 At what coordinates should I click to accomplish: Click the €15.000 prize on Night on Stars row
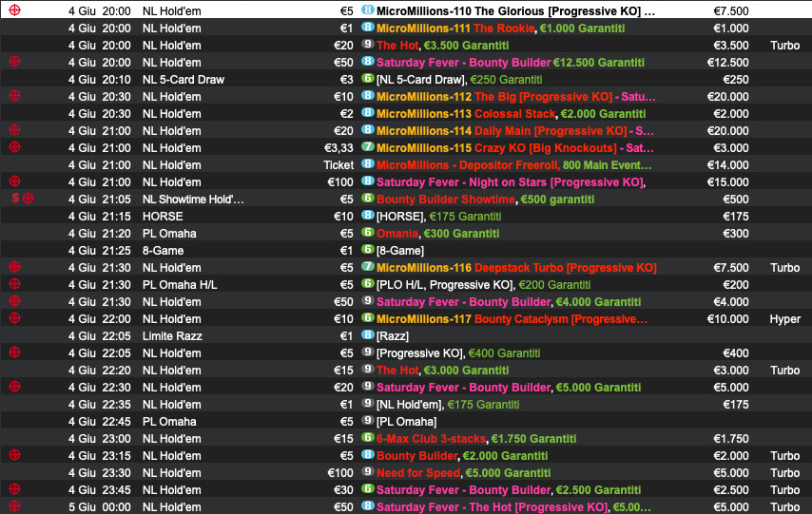tap(727, 181)
